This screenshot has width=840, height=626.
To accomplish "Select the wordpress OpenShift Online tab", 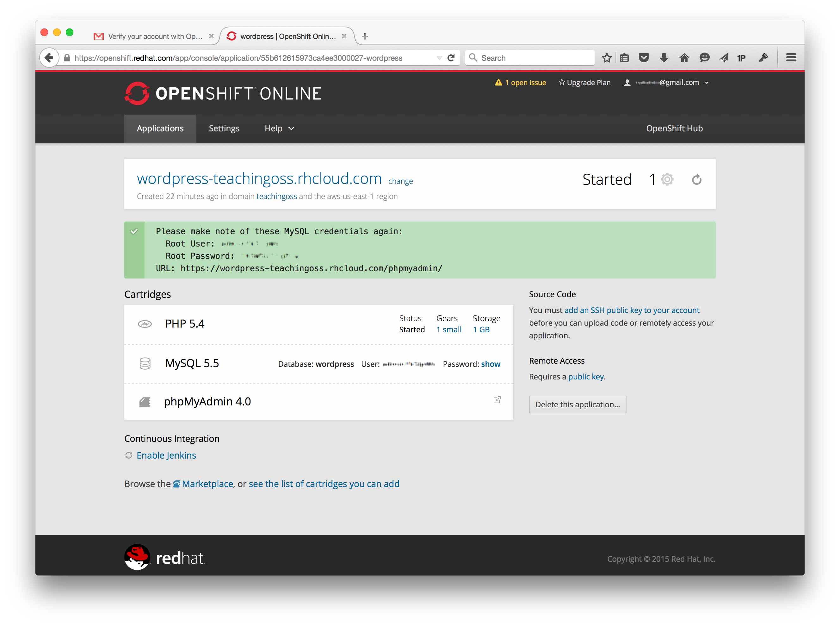I will (287, 36).
